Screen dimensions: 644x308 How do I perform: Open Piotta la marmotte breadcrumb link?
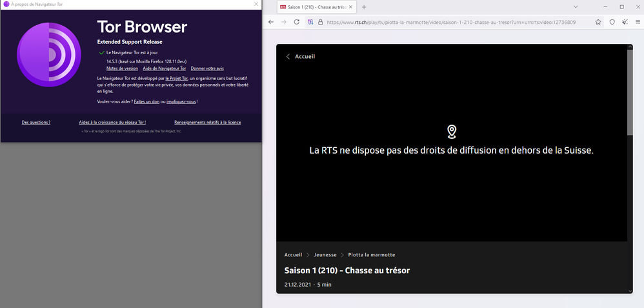click(372, 255)
